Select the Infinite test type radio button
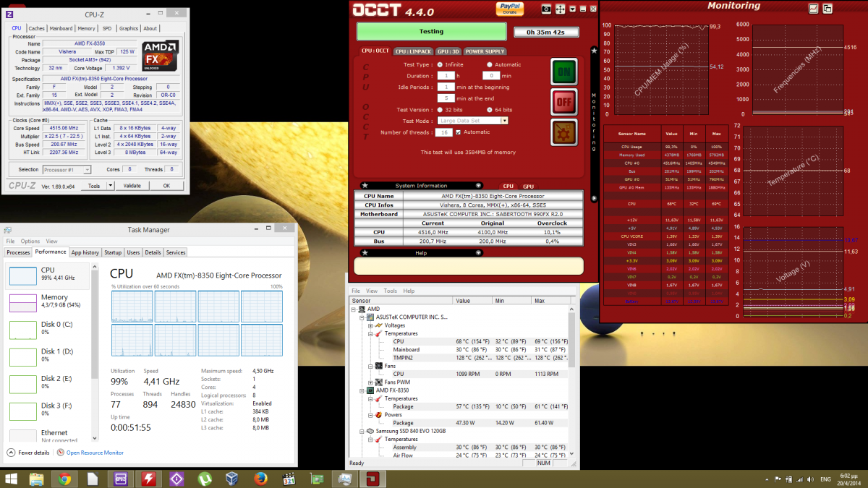Image resolution: width=868 pixels, height=488 pixels. [x=440, y=64]
